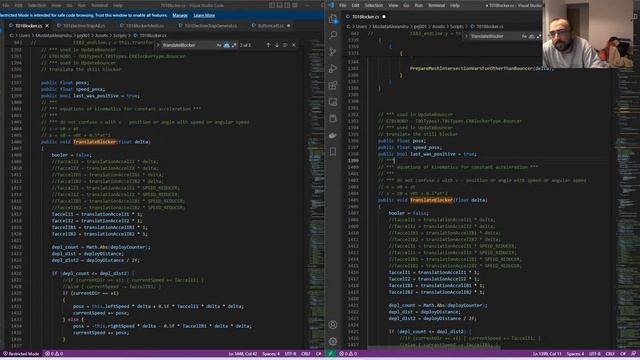The width and height of the screenshot is (640, 360).
Task: Expand replace field in right find widget
Action: tap(466, 36)
